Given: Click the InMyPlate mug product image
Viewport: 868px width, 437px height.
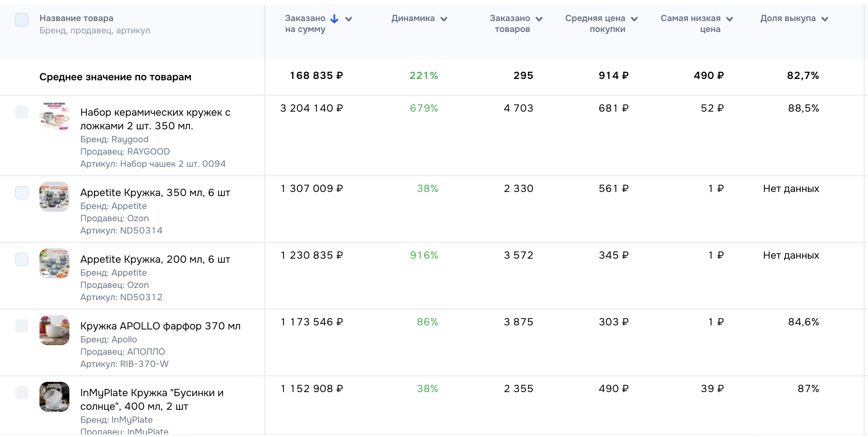Looking at the screenshot, I should pyautogui.click(x=54, y=397).
